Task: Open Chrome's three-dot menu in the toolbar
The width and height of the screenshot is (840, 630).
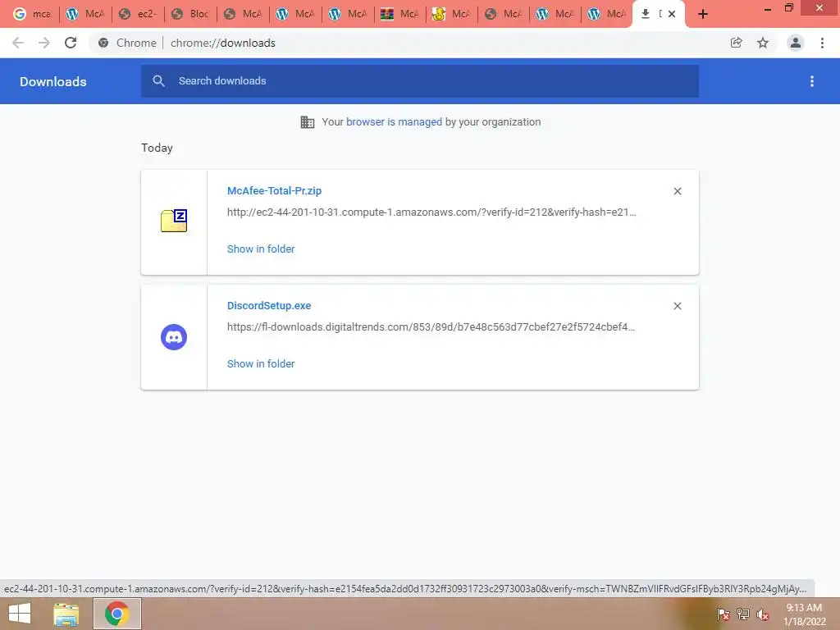Action: coord(822,43)
